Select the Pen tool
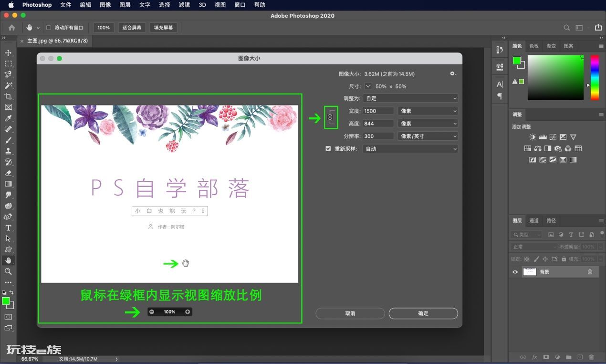The width and height of the screenshot is (606, 364). (x=8, y=217)
